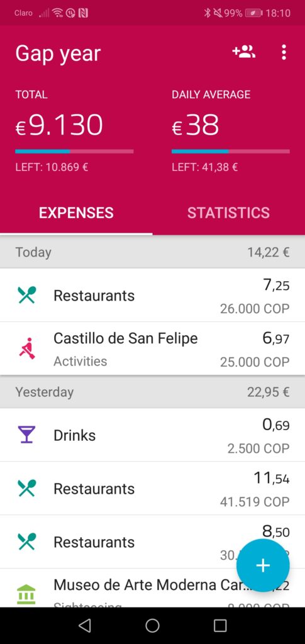Tap the green museum Sightseeing icon
The image size is (305, 644).
coord(26,594)
